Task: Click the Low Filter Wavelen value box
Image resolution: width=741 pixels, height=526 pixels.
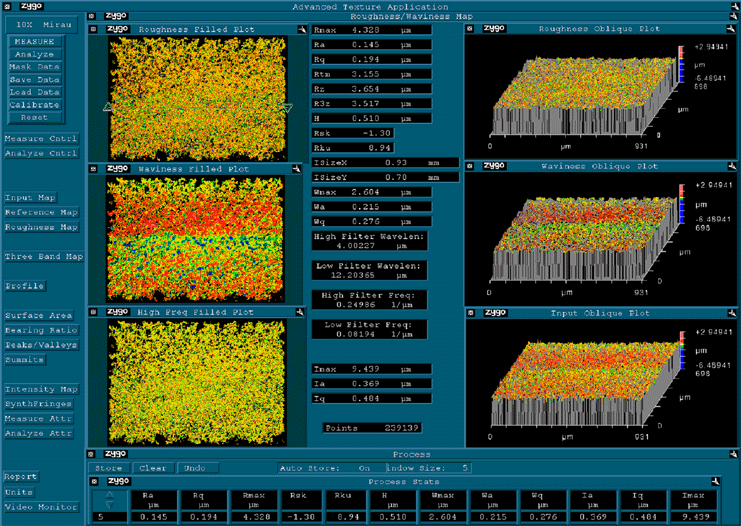Action: tap(370, 270)
